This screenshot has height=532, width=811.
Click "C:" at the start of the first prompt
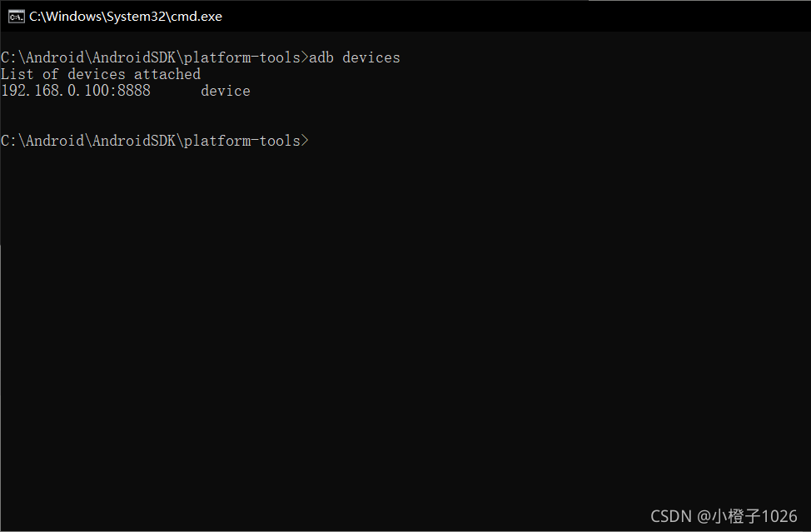pos(9,57)
